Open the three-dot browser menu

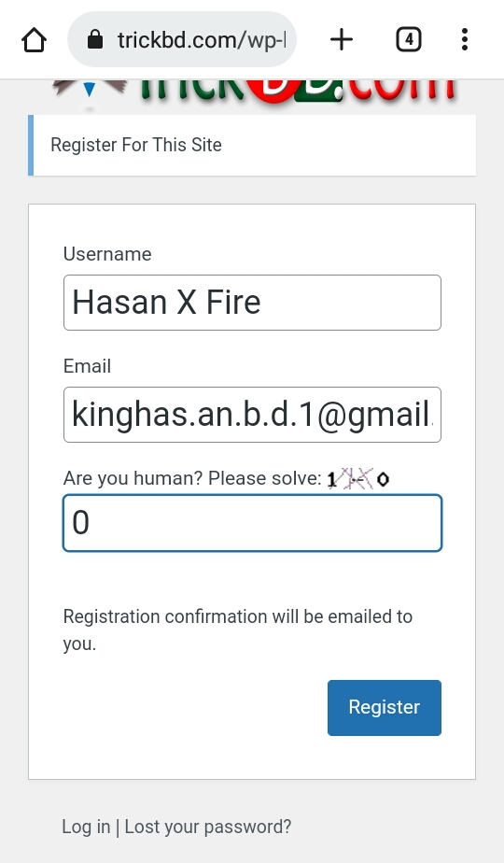[x=465, y=39]
